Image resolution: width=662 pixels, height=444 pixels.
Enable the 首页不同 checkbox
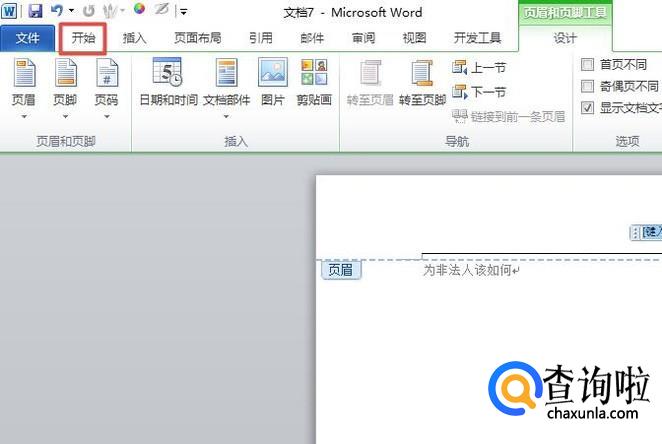click(x=587, y=65)
